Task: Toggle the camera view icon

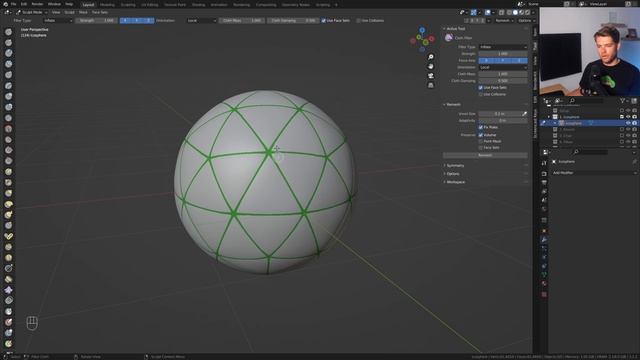Action: pos(431,76)
